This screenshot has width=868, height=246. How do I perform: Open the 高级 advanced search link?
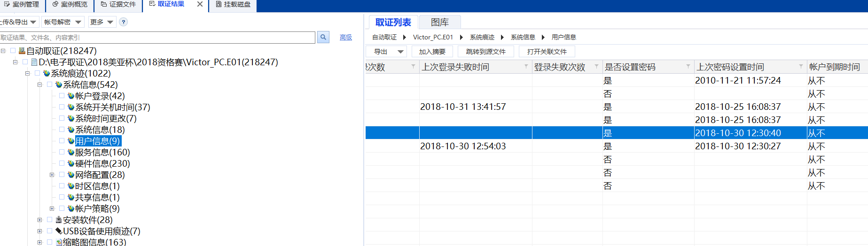345,37
